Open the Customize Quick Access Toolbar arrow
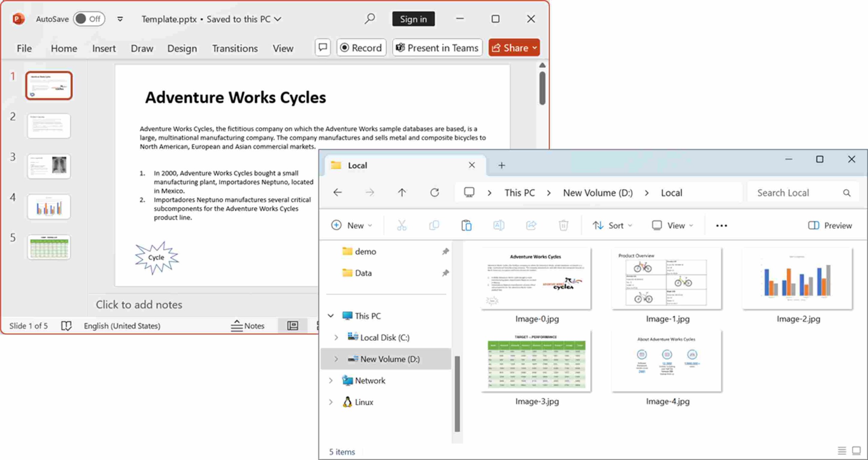 (120, 19)
